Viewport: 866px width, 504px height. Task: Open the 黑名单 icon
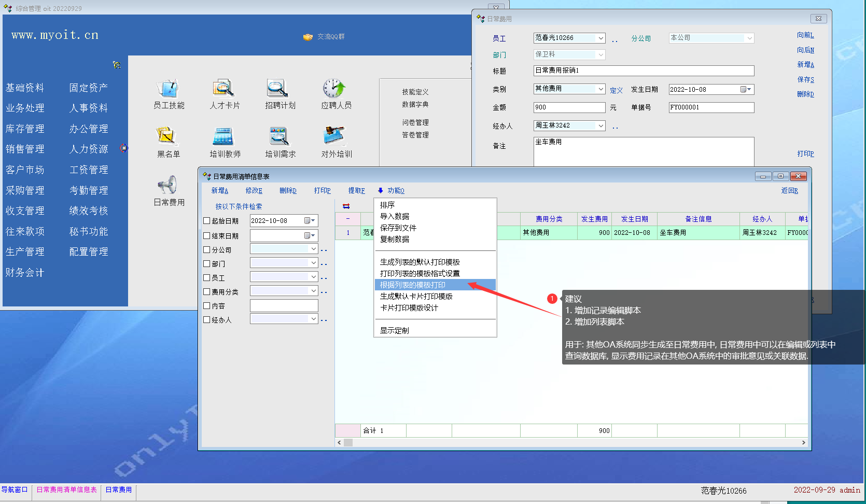tap(168, 137)
